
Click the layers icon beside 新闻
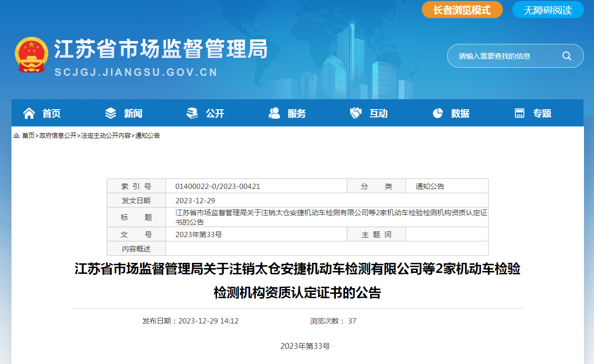(x=111, y=113)
